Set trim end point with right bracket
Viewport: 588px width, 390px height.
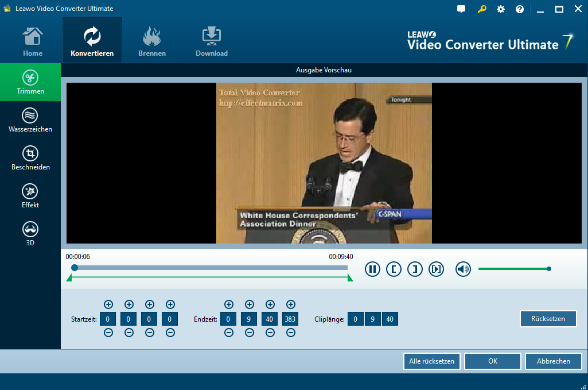click(x=415, y=269)
